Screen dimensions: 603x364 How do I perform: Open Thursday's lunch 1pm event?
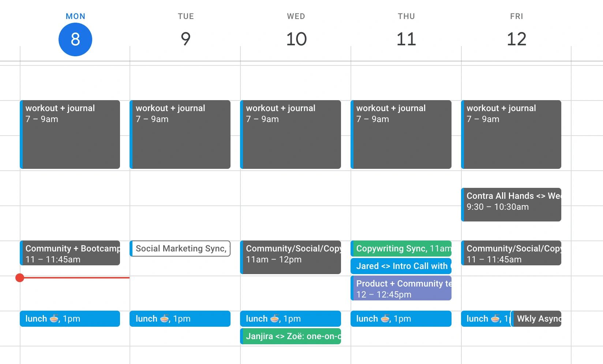click(x=401, y=319)
